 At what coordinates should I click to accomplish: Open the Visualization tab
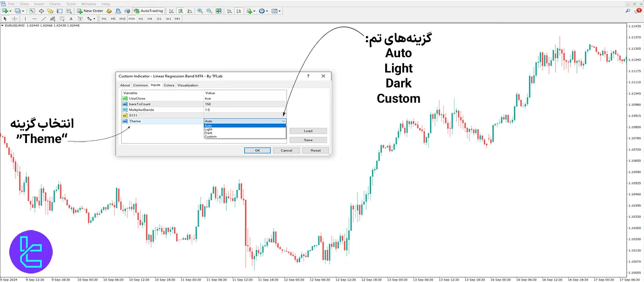[188, 85]
